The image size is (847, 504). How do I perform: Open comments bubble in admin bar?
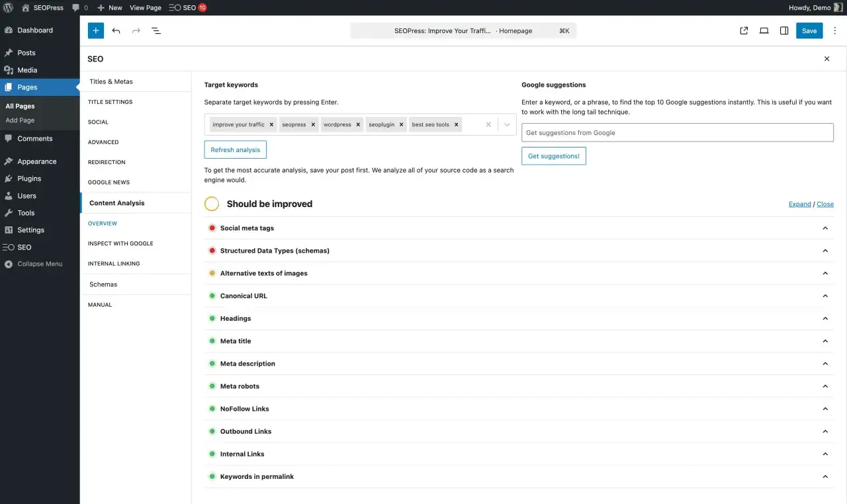pyautogui.click(x=80, y=7)
